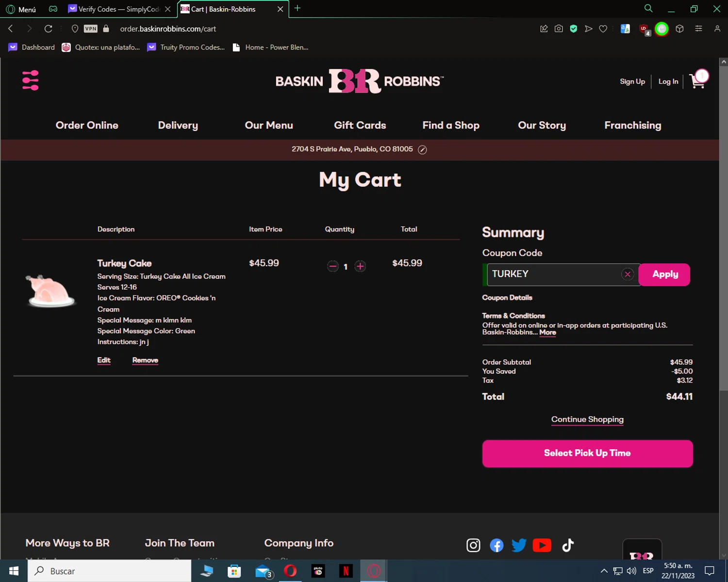The width and height of the screenshot is (728, 582).
Task: Clear the TURKEY coupon code with X icon
Action: point(628,275)
